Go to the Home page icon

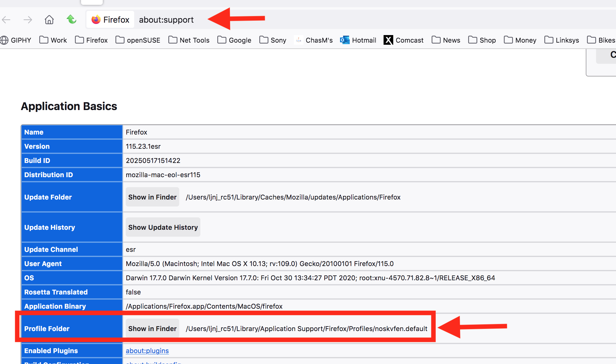(x=49, y=20)
